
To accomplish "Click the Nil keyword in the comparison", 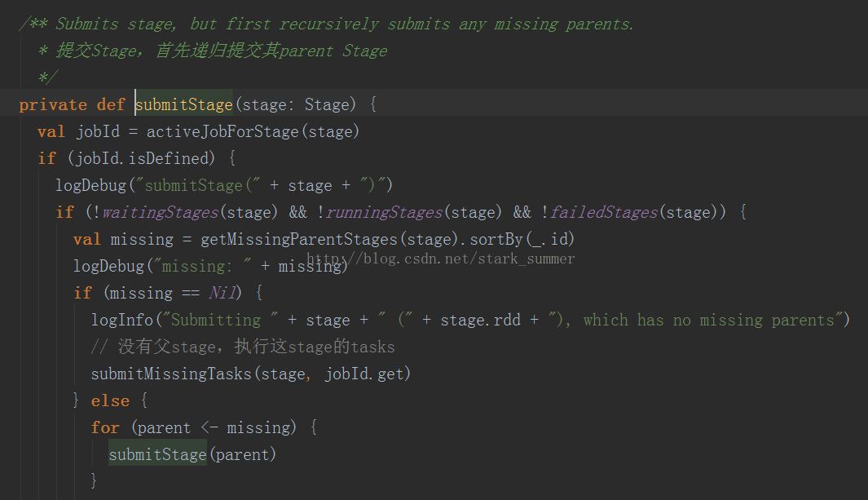I will tap(223, 293).
